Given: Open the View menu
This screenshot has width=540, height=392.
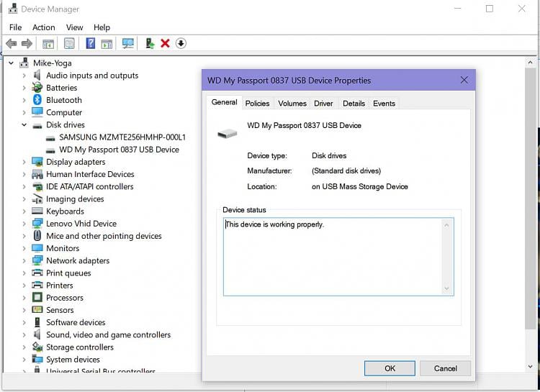Looking at the screenshot, I should pos(75,27).
